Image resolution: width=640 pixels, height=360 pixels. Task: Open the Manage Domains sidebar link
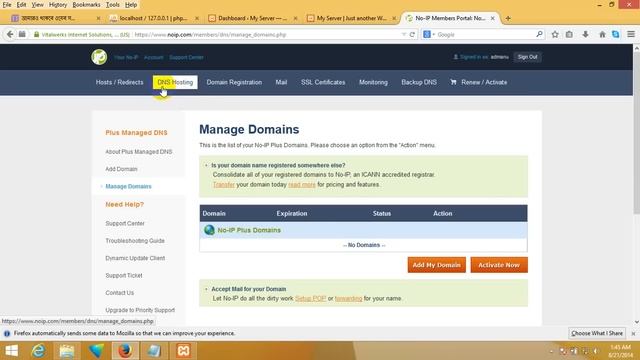[x=129, y=187]
